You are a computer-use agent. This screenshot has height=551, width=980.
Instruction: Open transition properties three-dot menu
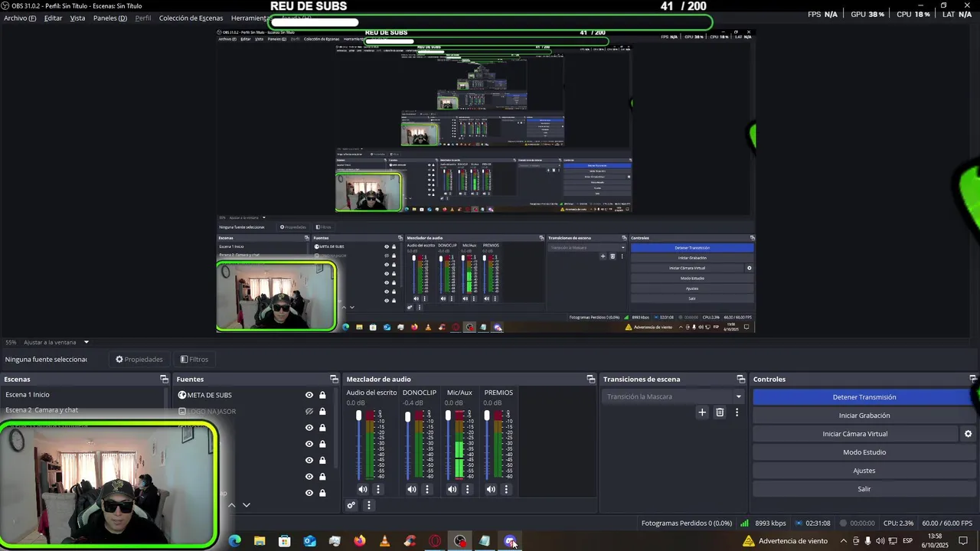[x=737, y=412]
